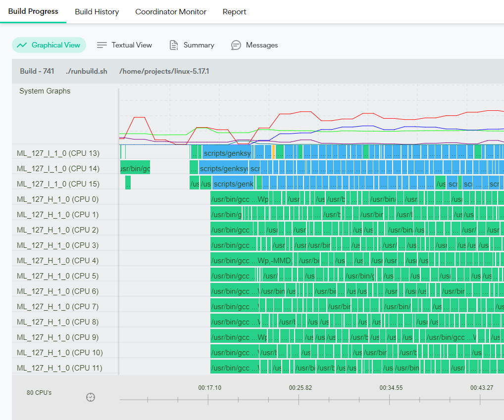The width and height of the screenshot is (504, 420).
Task: Click the Messages speech bubble icon
Action: coord(236,45)
